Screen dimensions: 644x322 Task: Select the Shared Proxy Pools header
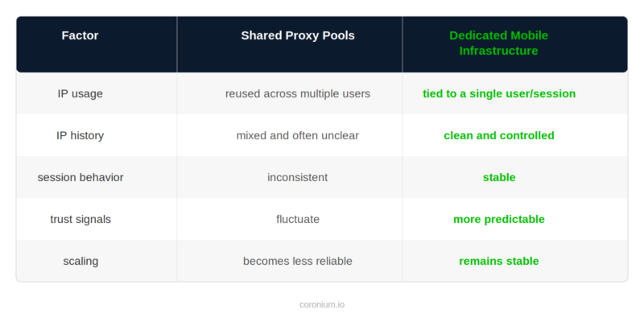[x=298, y=35]
